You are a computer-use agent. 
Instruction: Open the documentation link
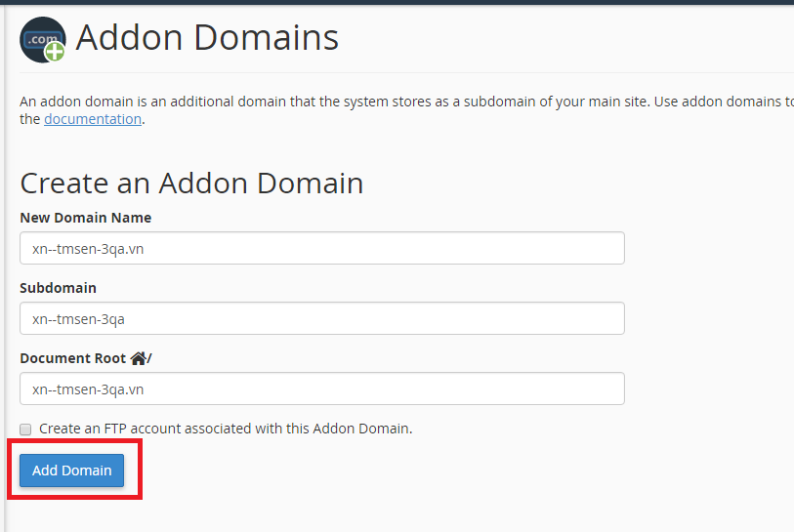point(93,119)
